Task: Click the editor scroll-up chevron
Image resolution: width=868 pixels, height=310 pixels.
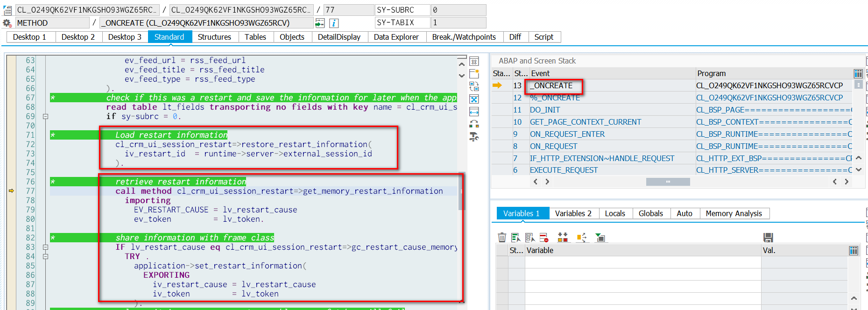Action: (x=462, y=64)
